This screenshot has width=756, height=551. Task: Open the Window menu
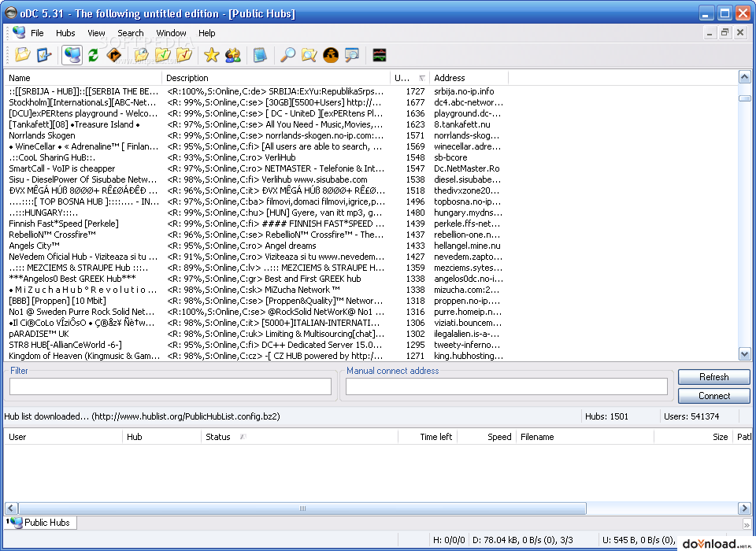171,33
